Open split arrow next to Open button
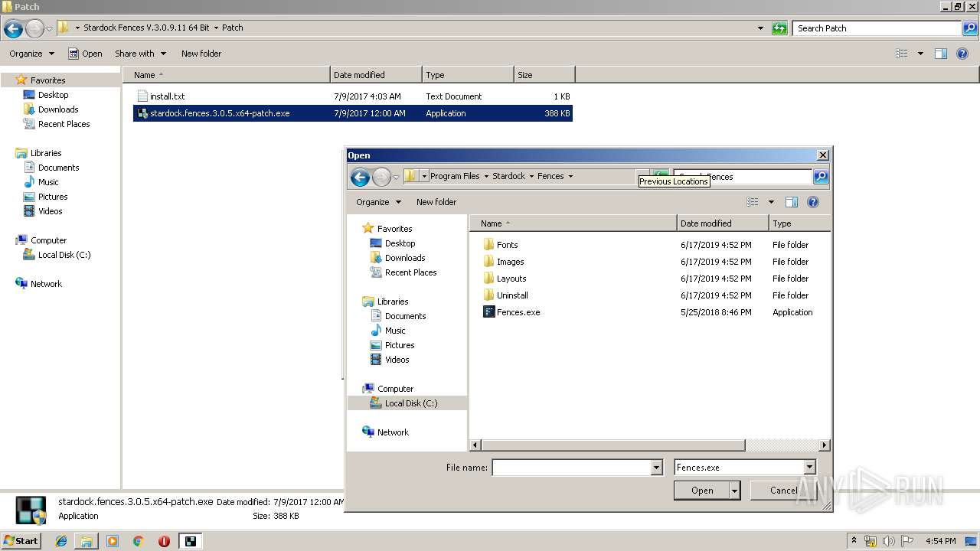This screenshot has height=551, width=980. point(735,491)
